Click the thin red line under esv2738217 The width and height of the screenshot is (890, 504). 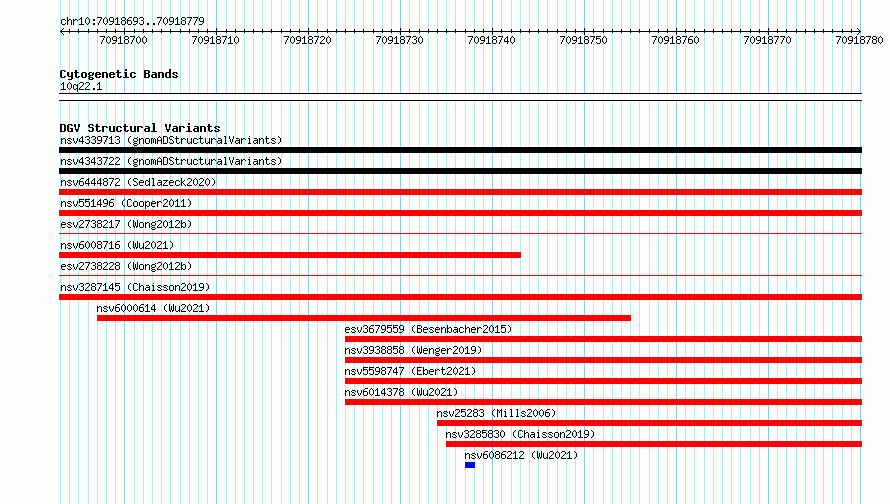tap(460, 233)
